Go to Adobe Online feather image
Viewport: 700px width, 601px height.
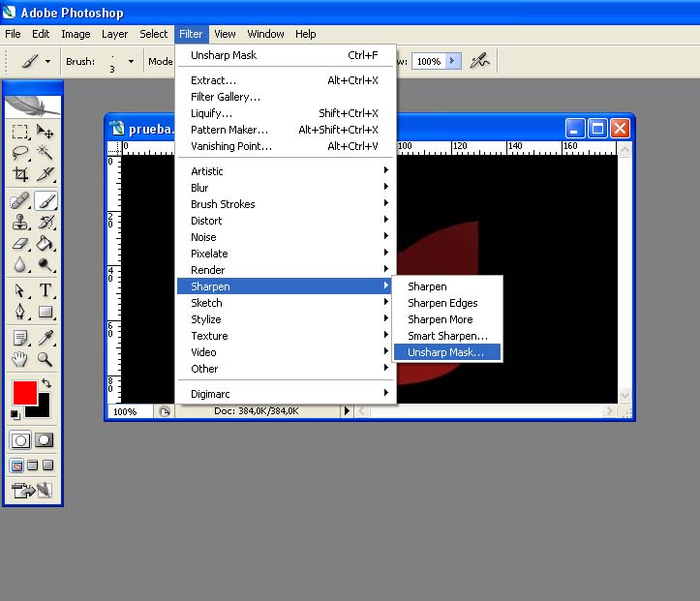33,106
